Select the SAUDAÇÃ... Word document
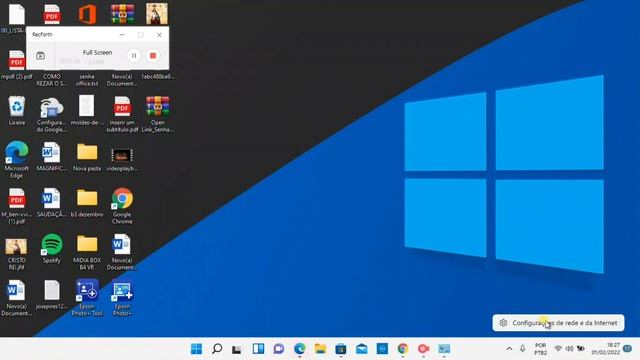 51,202
